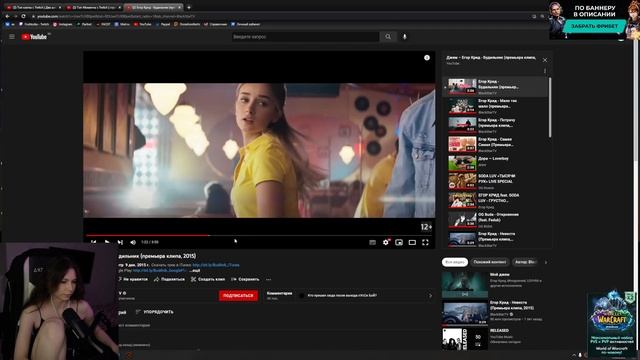
Task: Toggle subtitles in the video player
Action: pyautogui.click(x=372, y=242)
